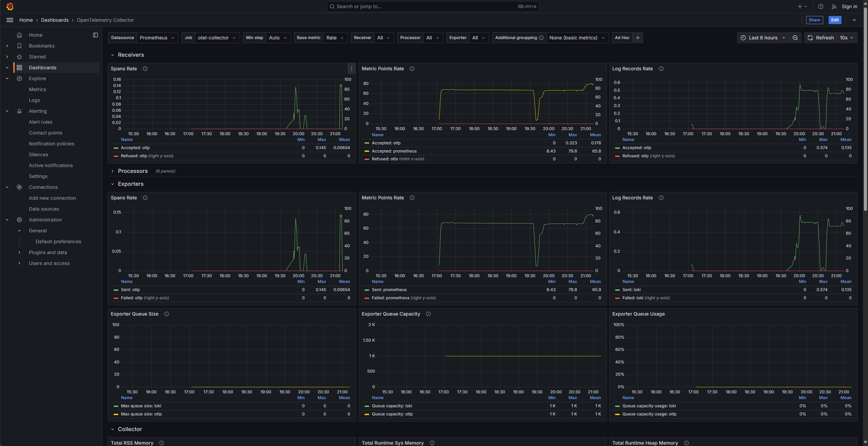Open the Receiver All dropdown
Image resolution: width=868 pixels, height=446 pixels.
click(x=384, y=38)
